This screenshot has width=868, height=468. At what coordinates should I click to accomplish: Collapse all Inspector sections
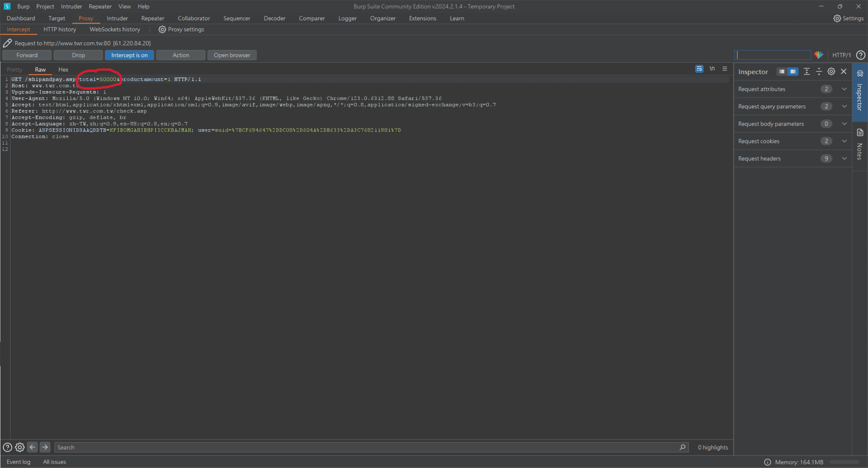(819, 72)
